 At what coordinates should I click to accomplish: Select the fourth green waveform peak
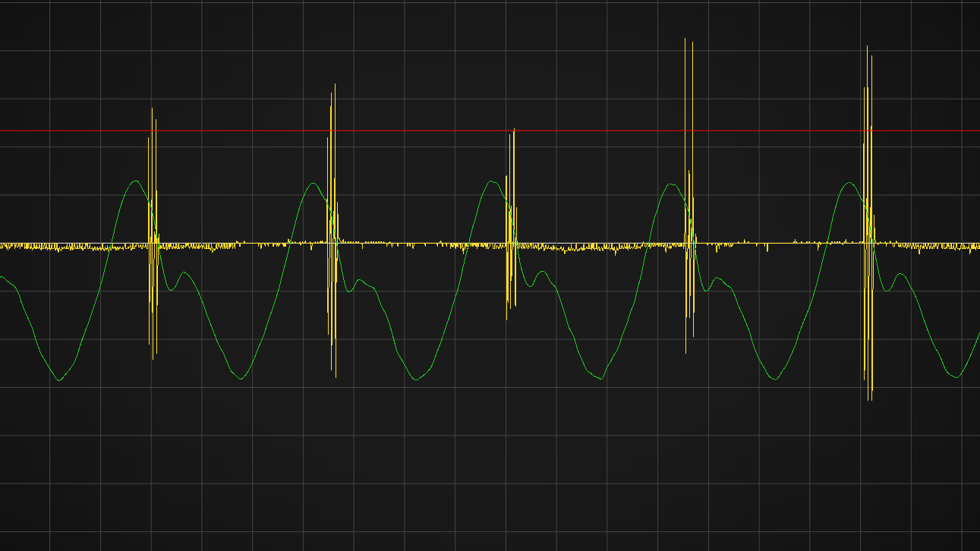coord(670,184)
